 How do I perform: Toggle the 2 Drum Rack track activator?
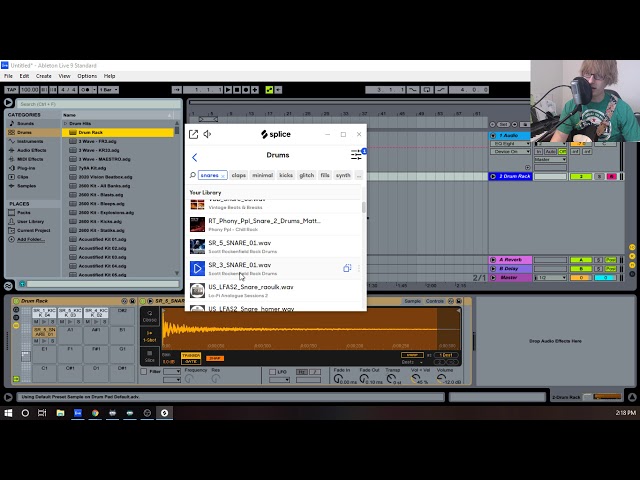pyautogui.click(x=581, y=176)
